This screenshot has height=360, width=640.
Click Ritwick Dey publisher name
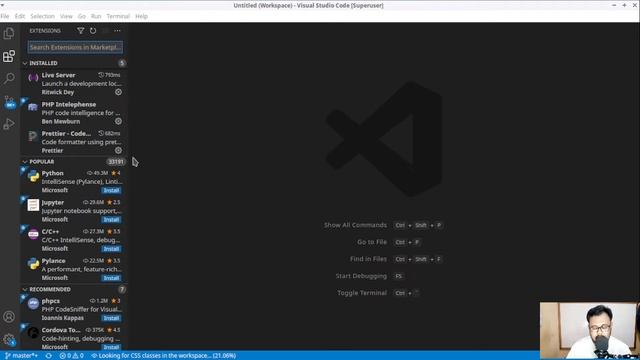coord(58,92)
